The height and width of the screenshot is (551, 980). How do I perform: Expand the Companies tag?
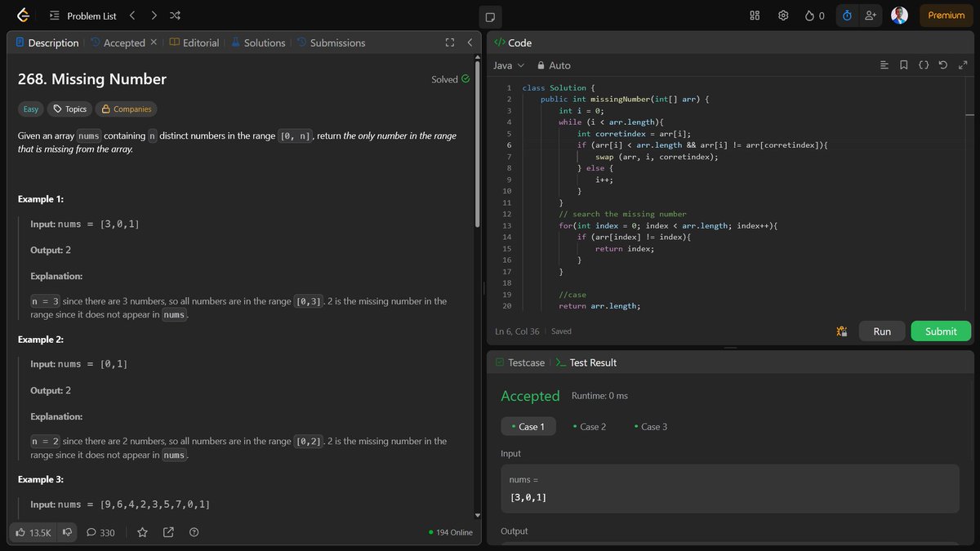(x=126, y=109)
